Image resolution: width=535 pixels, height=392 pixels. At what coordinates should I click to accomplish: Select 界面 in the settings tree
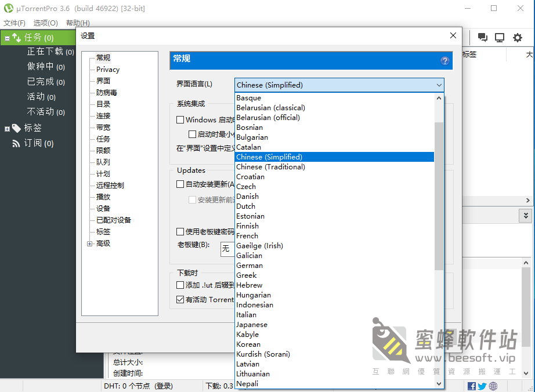pyautogui.click(x=103, y=81)
